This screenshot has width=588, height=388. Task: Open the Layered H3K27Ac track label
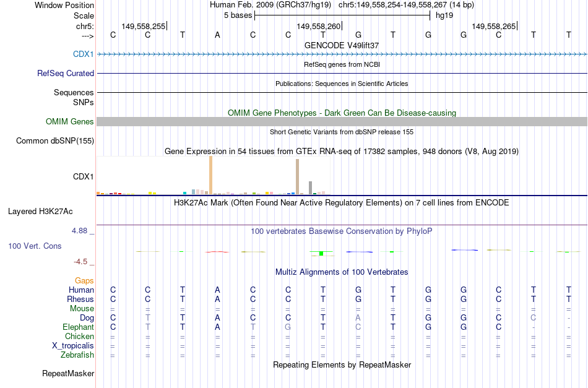40,212
